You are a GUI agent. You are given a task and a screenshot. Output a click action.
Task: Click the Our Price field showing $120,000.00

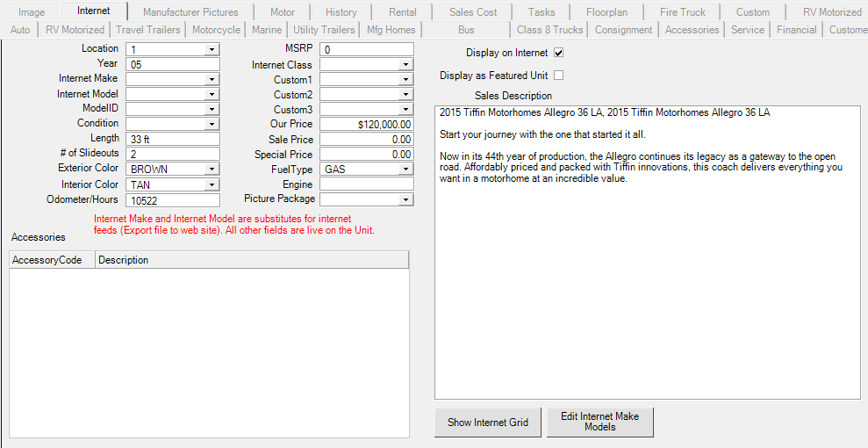coord(367,125)
